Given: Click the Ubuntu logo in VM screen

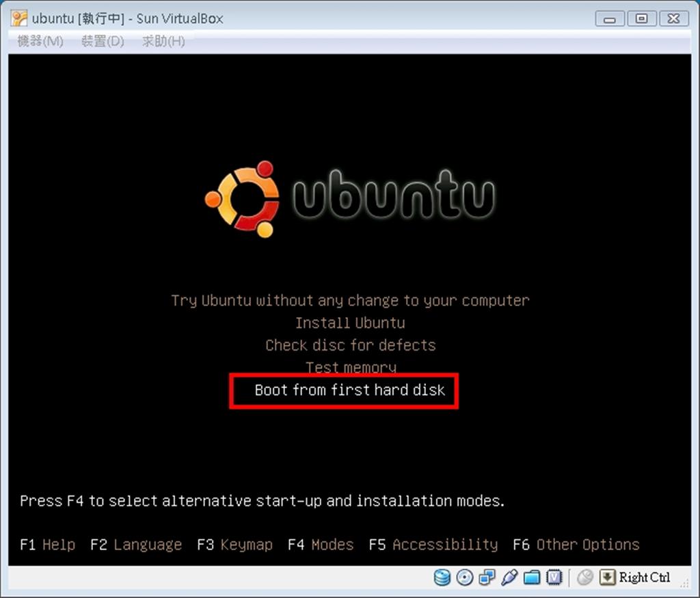Looking at the screenshot, I should (349, 199).
